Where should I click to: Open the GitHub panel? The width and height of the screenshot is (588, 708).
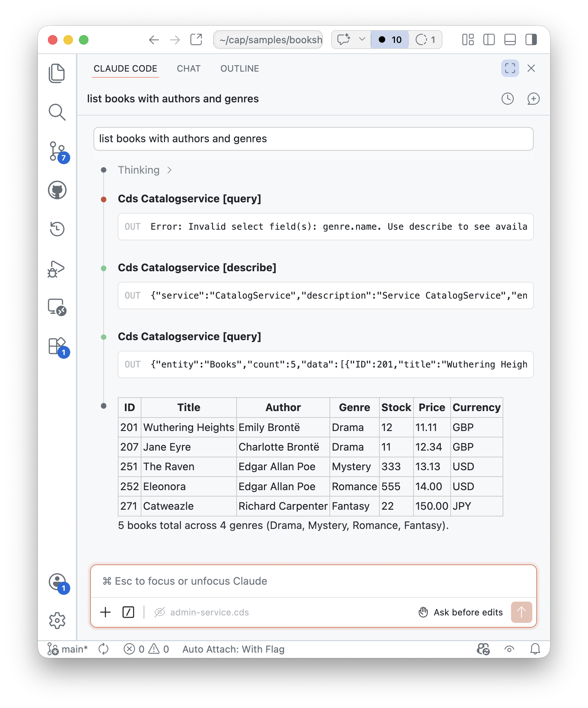[x=57, y=190]
